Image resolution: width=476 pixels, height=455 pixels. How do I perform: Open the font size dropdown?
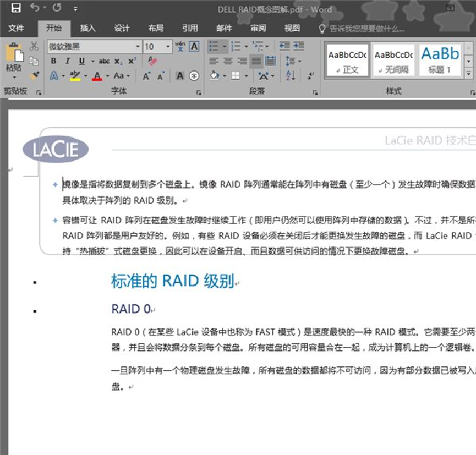tap(167, 47)
